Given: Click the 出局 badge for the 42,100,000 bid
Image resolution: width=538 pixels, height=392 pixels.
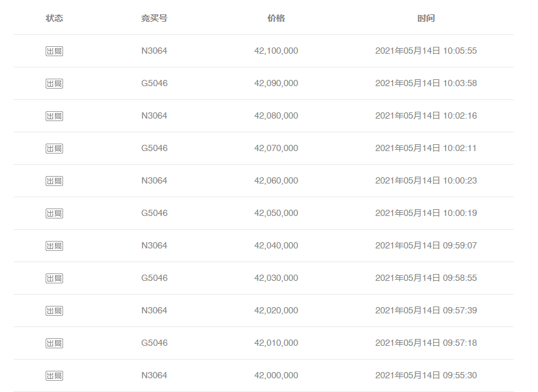Looking at the screenshot, I should (x=54, y=51).
